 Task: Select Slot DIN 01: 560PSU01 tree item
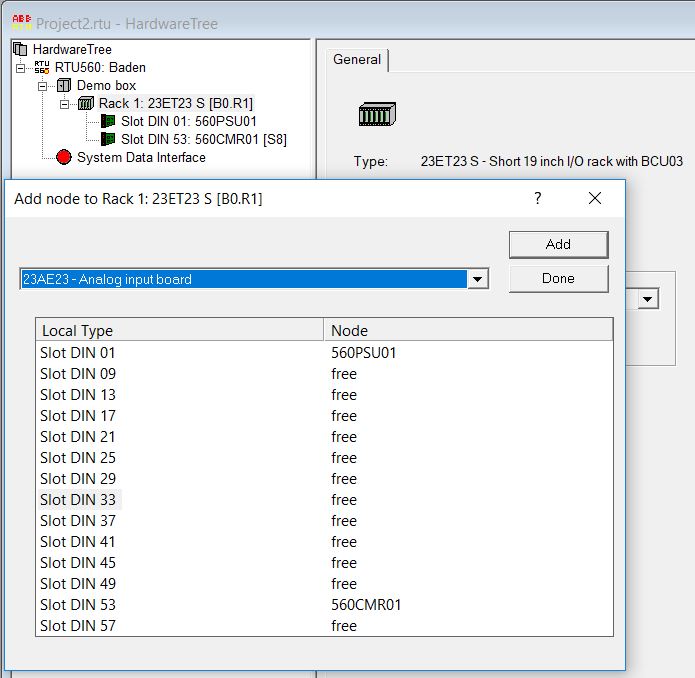point(189,121)
